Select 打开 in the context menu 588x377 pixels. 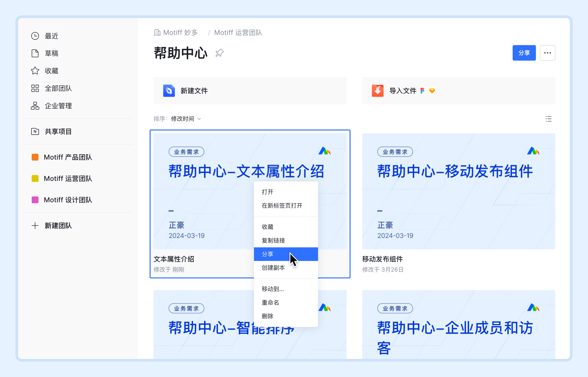click(286, 192)
